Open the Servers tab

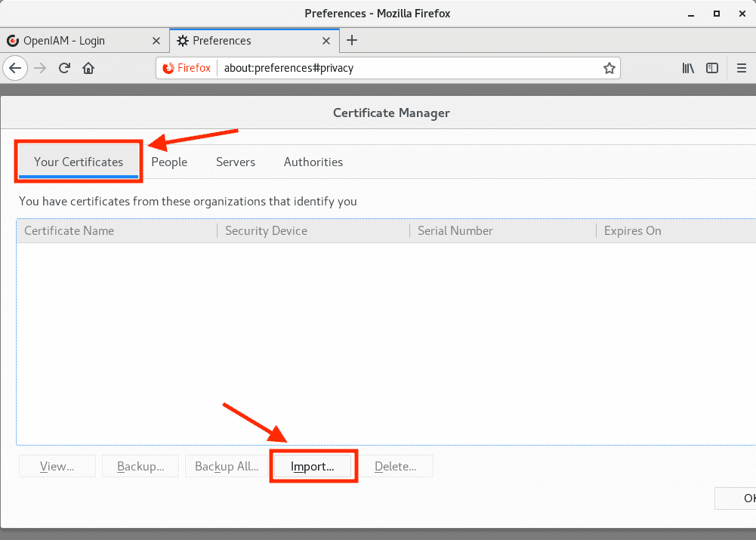point(236,162)
